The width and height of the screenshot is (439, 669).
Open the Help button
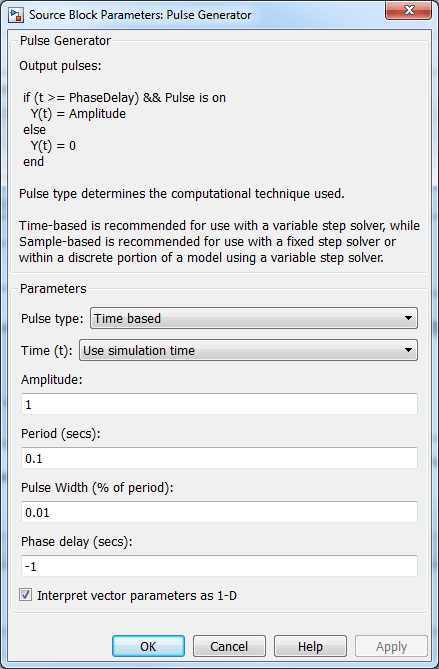[310, 646]
